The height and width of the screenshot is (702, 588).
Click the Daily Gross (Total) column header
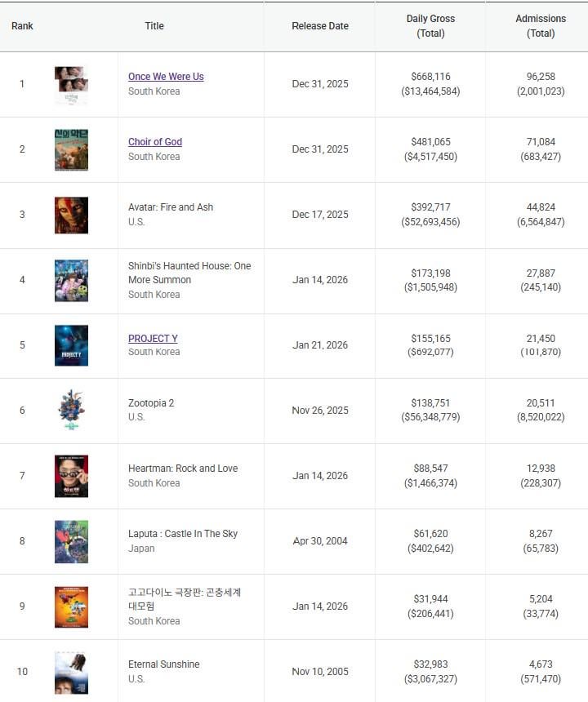pos(430,26)
